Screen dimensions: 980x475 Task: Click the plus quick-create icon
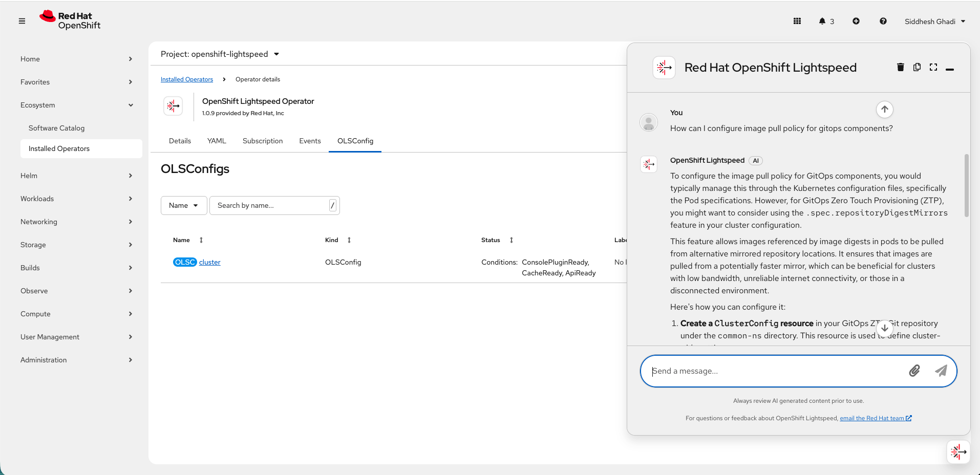click(x=856, y=21)
